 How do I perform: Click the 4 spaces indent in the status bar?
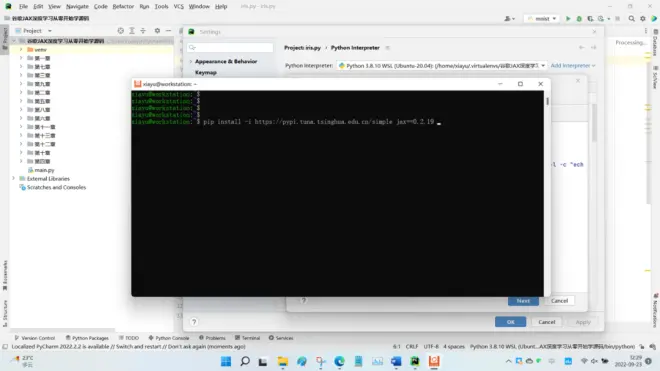coord(454,347)
